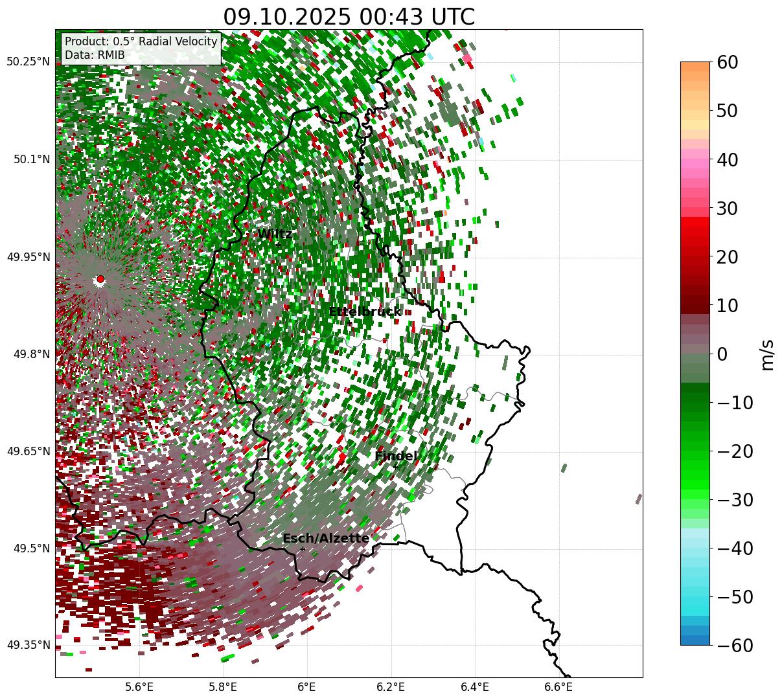782x700 pixels.
Task: Click the 6.4°E longitude tick label
Action: pos(475,686)
